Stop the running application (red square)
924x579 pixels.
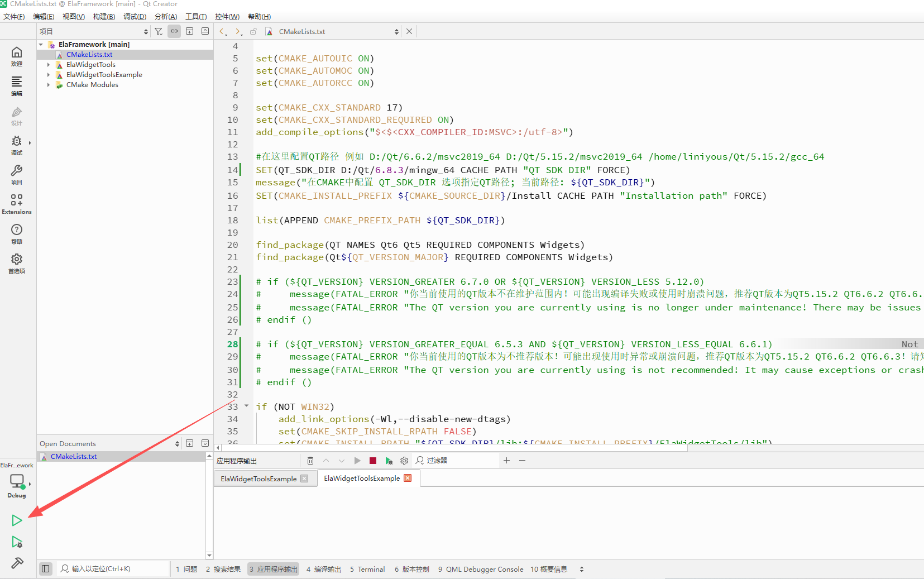(373, 461)
